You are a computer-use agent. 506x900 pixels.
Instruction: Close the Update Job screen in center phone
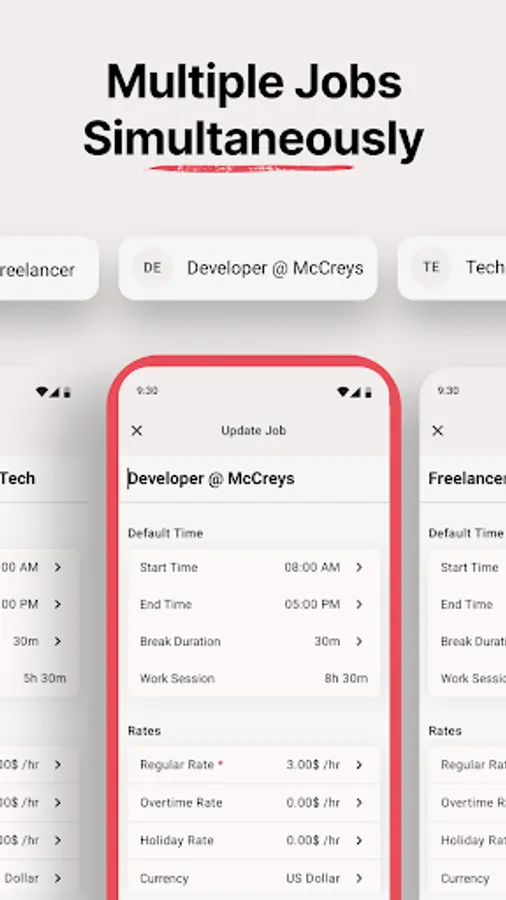[x=137, y=430]
